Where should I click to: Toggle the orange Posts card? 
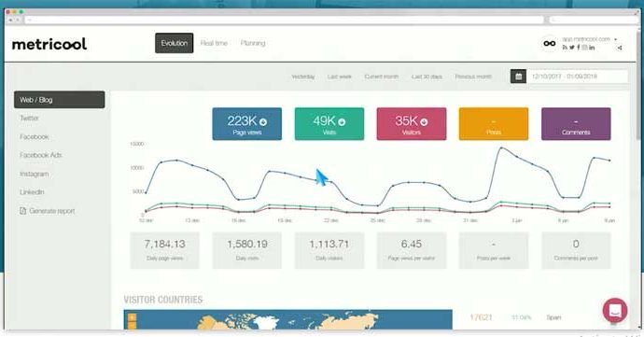tap(494, 124)
